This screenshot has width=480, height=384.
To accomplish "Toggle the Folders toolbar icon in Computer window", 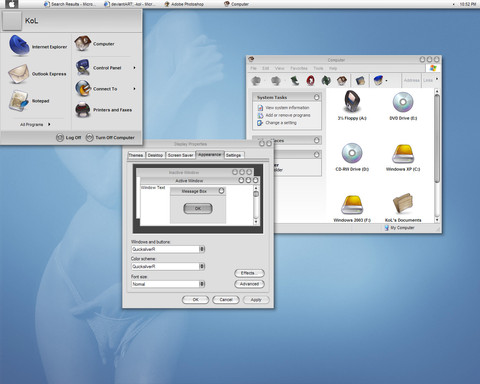I will click(x=360, y=80).
